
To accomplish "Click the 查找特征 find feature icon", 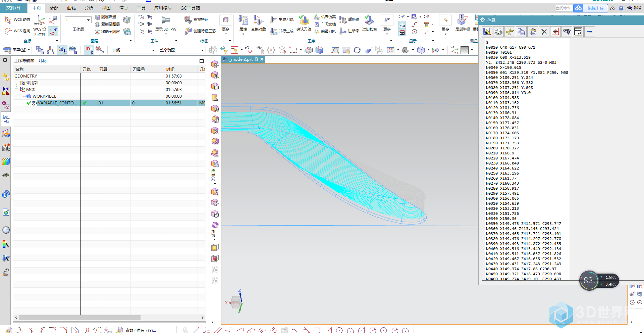I will tap(188, 20).
